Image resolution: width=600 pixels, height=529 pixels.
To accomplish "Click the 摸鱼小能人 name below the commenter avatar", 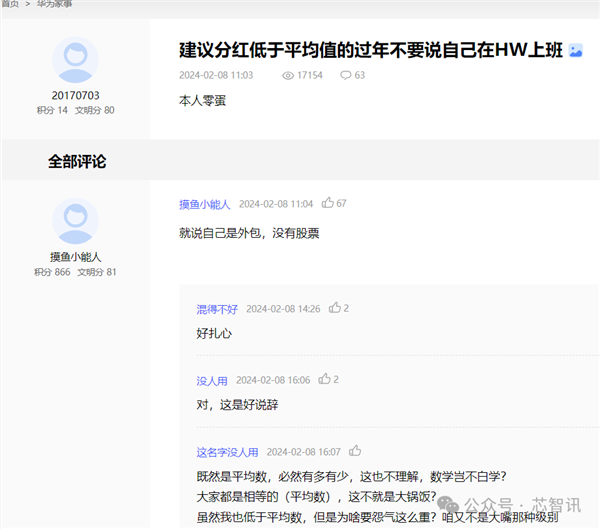I will pos(75,257).
